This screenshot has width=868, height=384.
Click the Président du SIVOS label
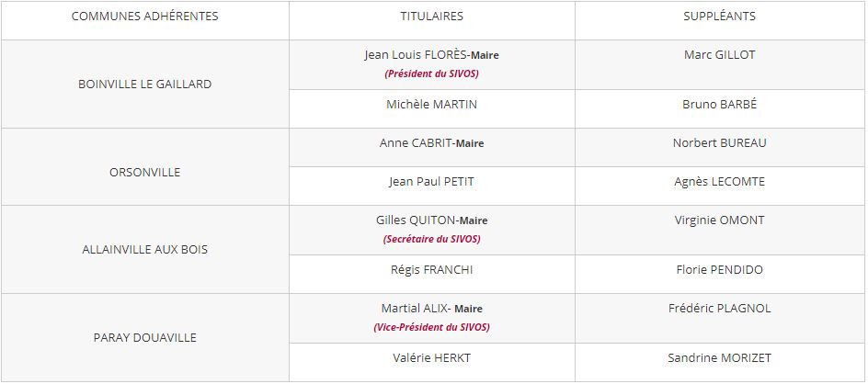coord(431,73)
